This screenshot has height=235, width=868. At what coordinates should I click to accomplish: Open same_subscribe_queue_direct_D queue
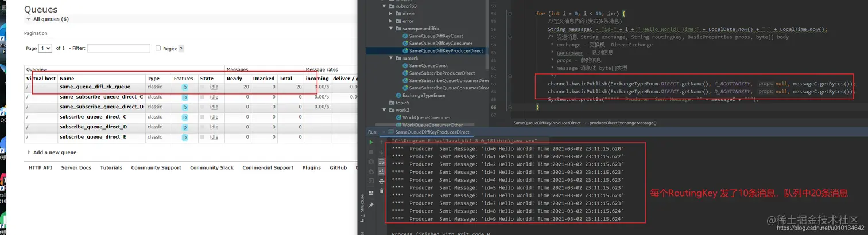point(102,107)
